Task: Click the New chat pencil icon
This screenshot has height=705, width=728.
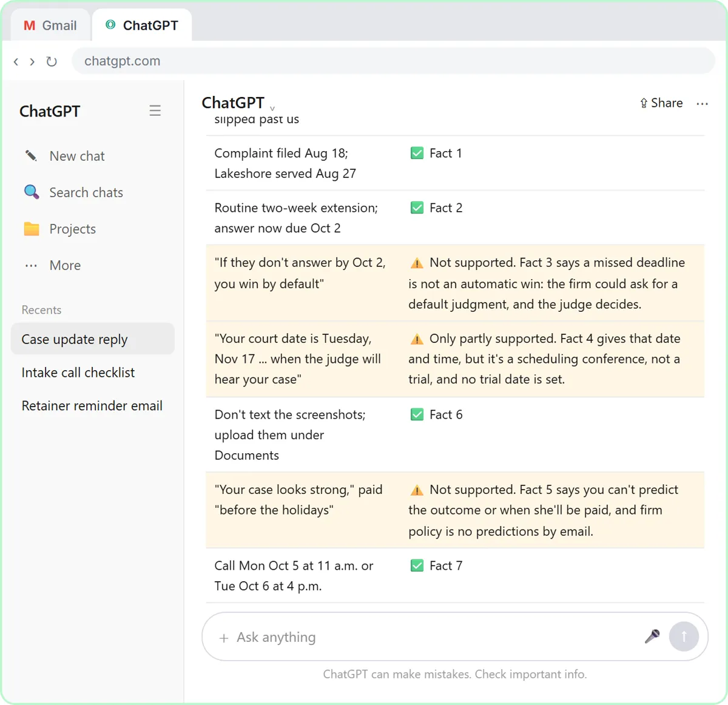Action: click(x=31, y=156)
